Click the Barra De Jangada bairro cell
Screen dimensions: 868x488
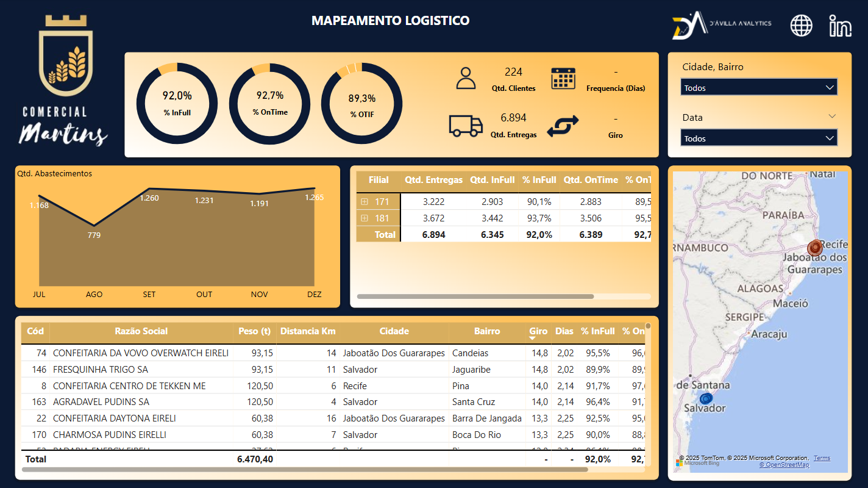tap(487, 418)
